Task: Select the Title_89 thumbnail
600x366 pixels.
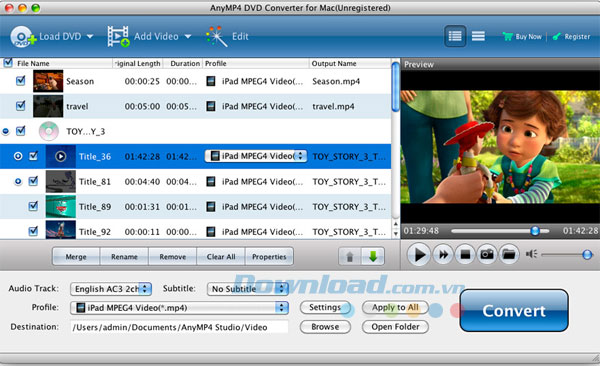Action: [x=60, y=207]
